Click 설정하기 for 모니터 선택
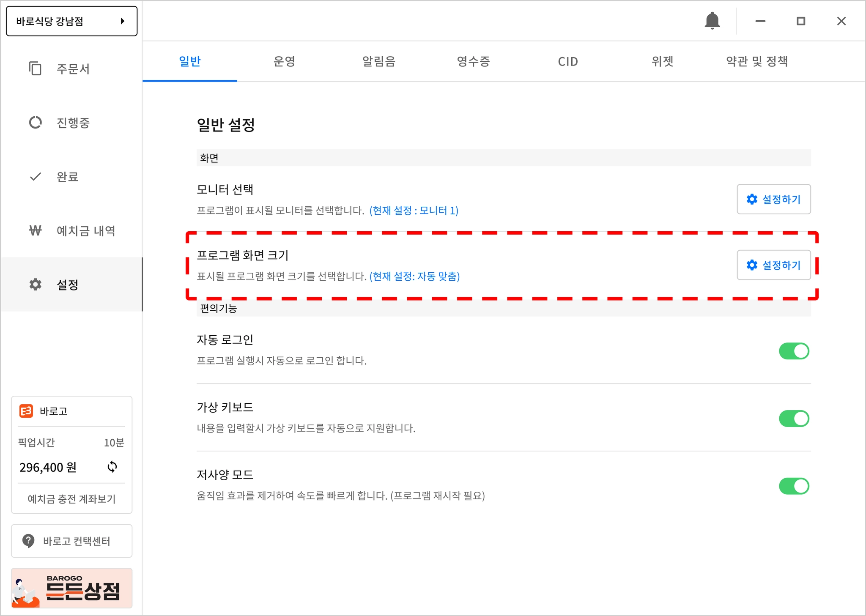The image size is (866, 616). [773, 199]
